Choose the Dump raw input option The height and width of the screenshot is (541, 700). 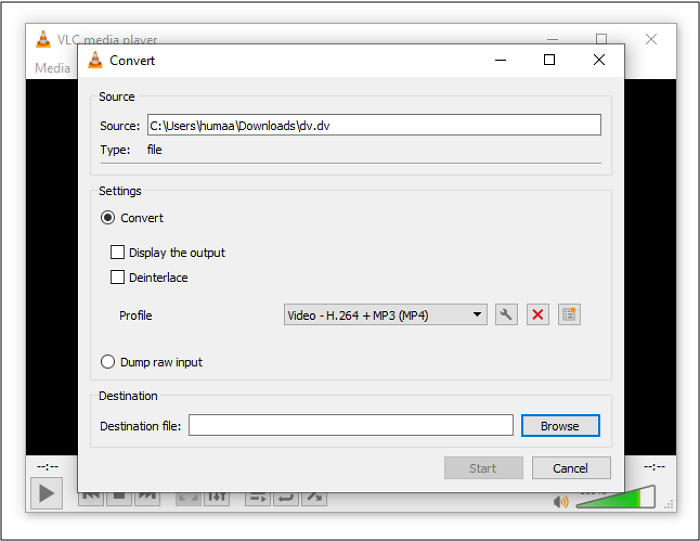(x=108, y=362)
